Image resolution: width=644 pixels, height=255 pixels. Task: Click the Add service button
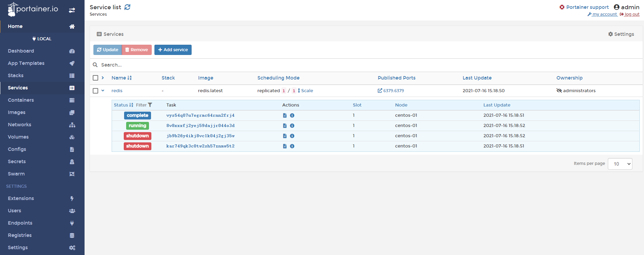point(173,50)
